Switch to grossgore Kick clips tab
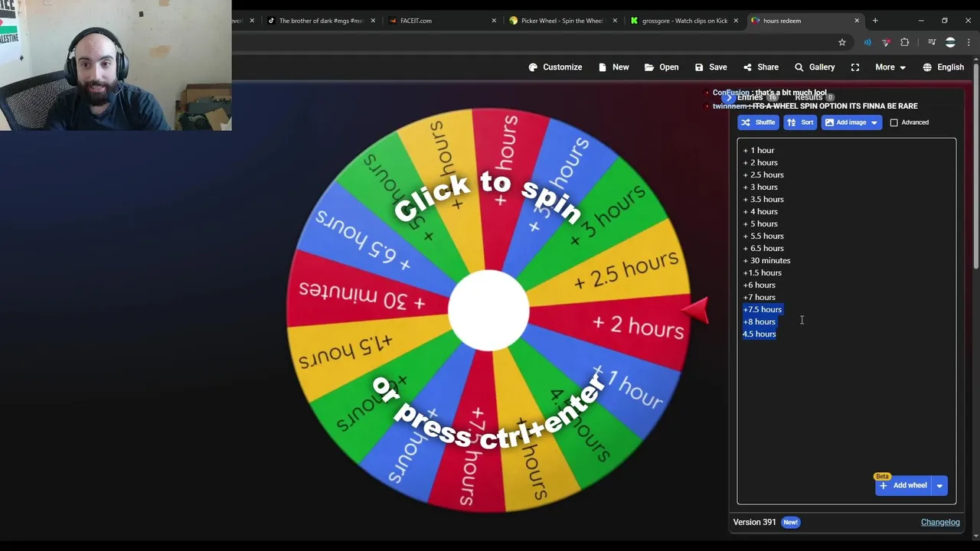 [x=684, y=21]
